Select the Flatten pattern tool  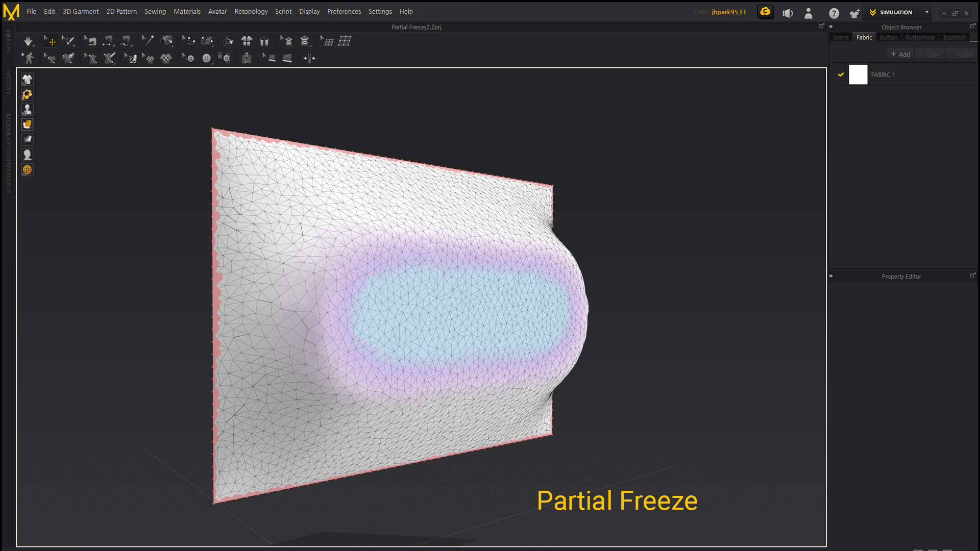[228, 41]
